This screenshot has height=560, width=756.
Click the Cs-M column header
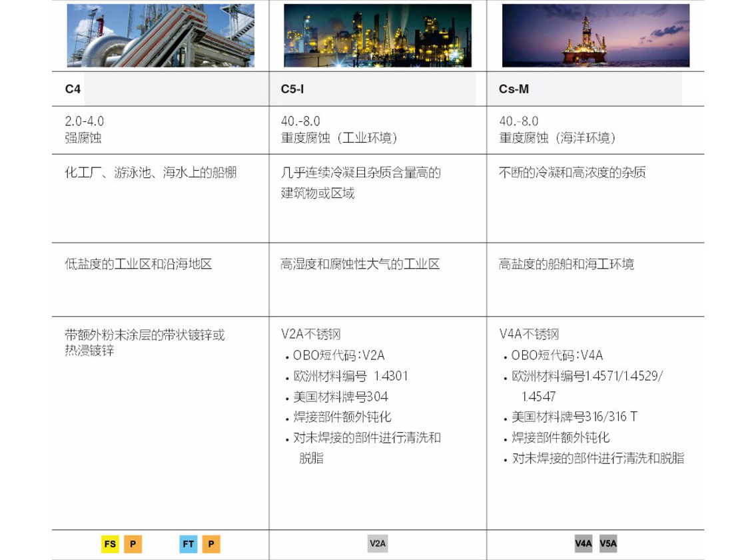click(514, 89)
